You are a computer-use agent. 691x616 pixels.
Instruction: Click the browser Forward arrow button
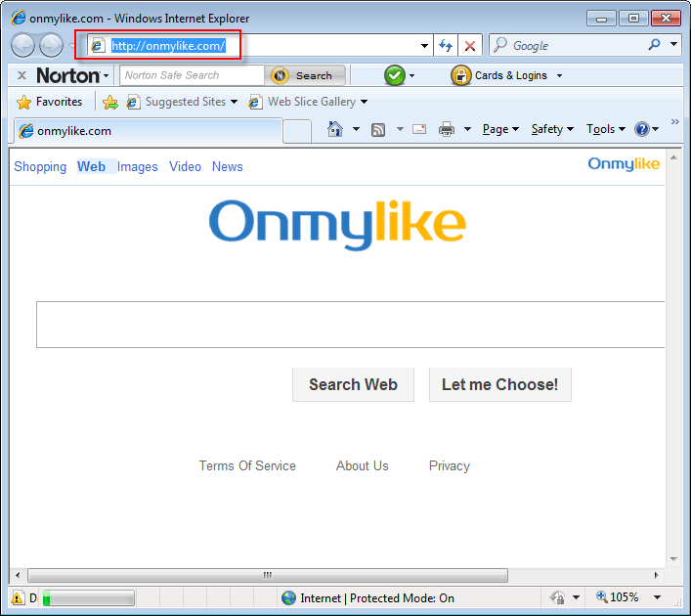51,45
